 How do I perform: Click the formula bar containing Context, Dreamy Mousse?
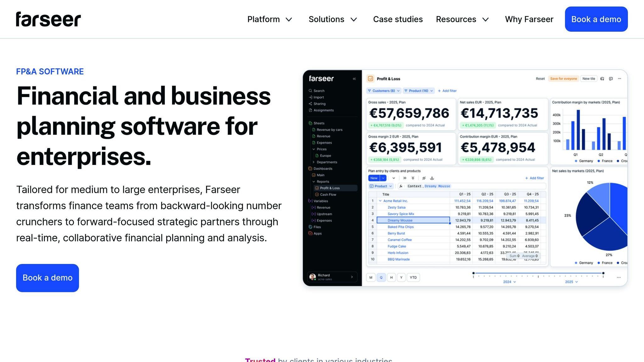click(472, 186)
